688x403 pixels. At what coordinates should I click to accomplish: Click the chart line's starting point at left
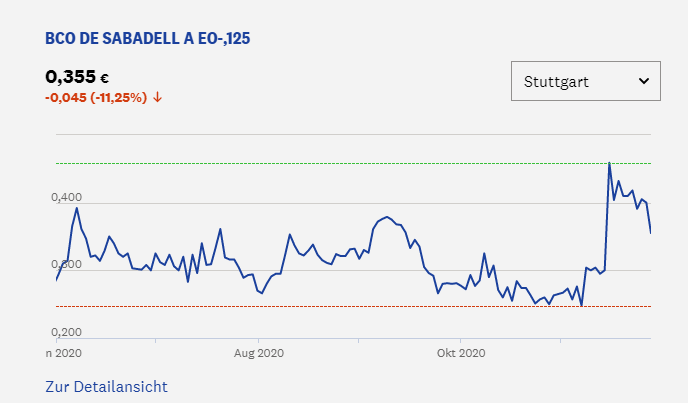[57, 280]
